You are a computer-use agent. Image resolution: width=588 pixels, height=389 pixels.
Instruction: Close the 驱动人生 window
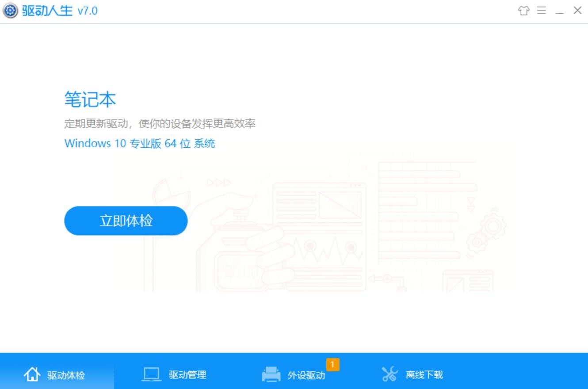[577, 11]
